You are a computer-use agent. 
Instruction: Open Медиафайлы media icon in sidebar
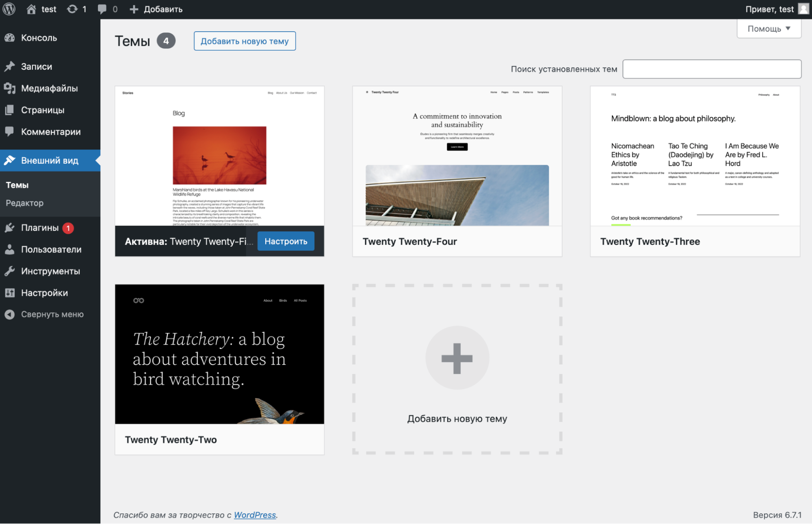[10, 88]
